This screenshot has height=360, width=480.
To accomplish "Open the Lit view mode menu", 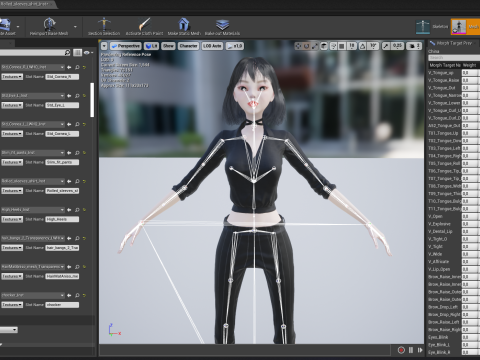I will pyautogui.click(x=152, y=46).
